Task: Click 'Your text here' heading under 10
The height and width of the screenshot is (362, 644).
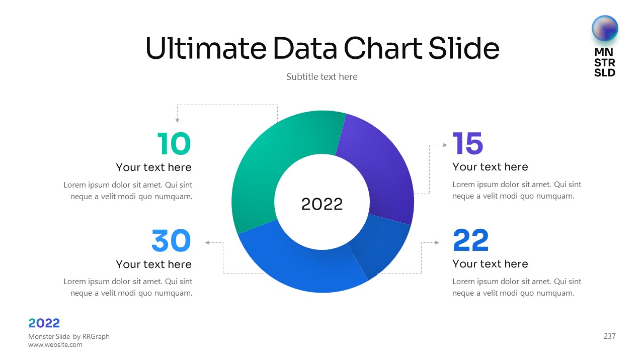Action: click(153, 167)
